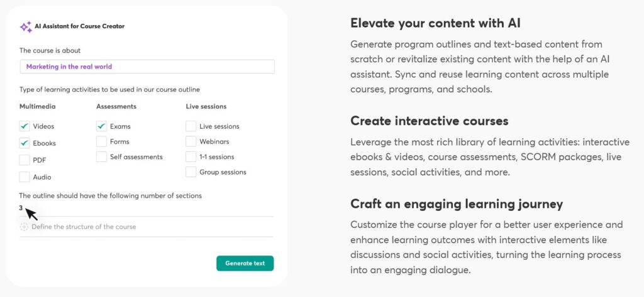The image size is (644, 297).
Task: Select the Self assessments checkbox
Action: tap(101, 157)
